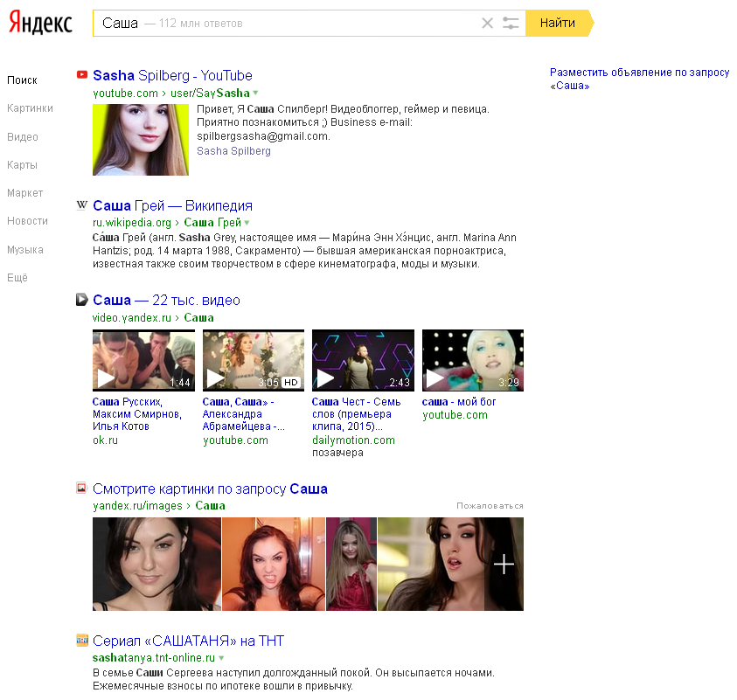This screenshot has height=700, width=737.
Task: Click the Яндекс logo
Action: coord(40,22)
